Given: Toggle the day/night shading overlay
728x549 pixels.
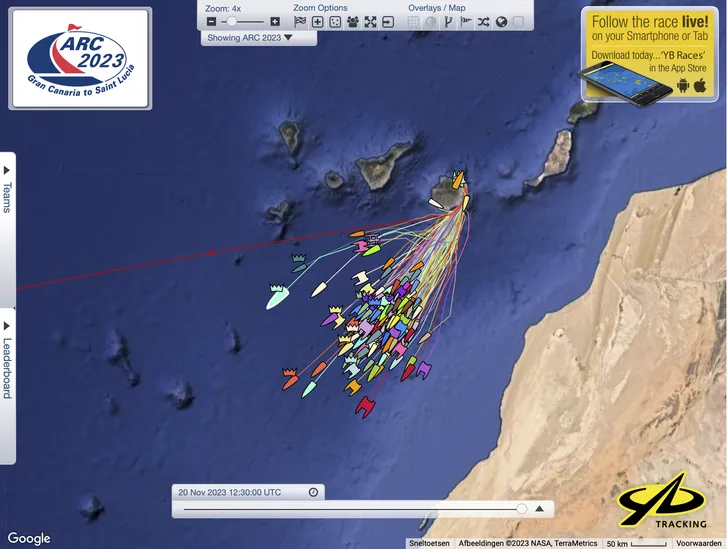Looking at the screenshot, I should coord(431,21).
